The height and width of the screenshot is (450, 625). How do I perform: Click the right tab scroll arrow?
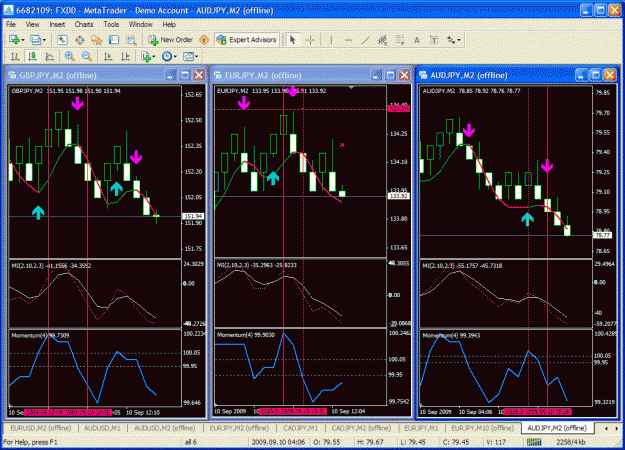click(x=616, y=428)
